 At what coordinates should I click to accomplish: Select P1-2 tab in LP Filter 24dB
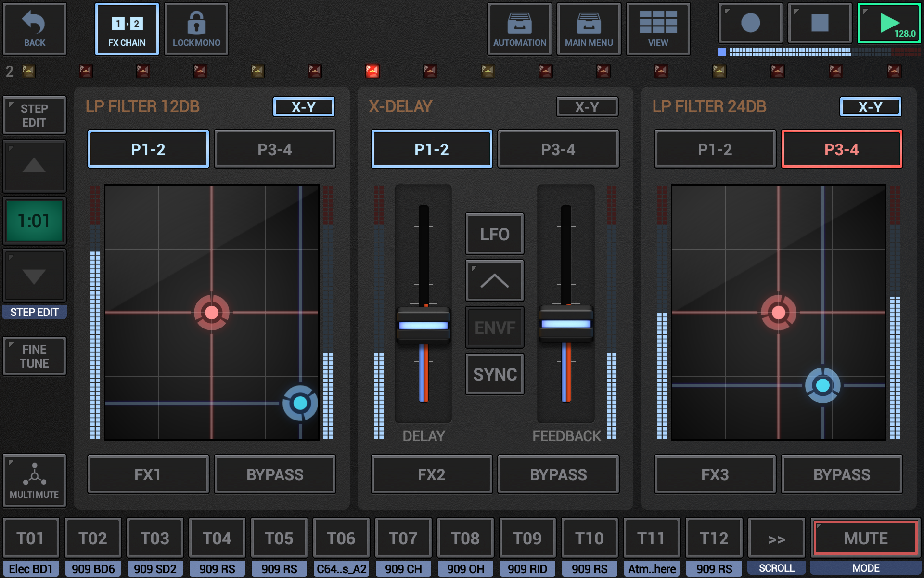(715, 149)
